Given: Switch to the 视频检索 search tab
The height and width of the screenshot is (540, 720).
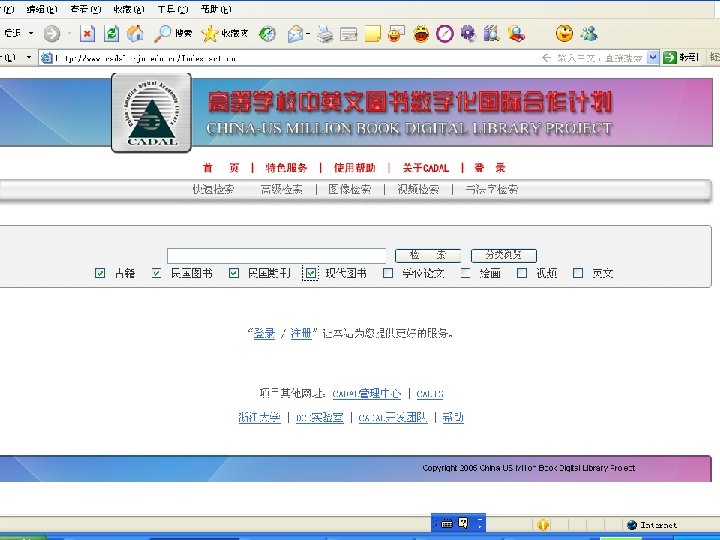Looking at the screenshot, I should 418,189.
